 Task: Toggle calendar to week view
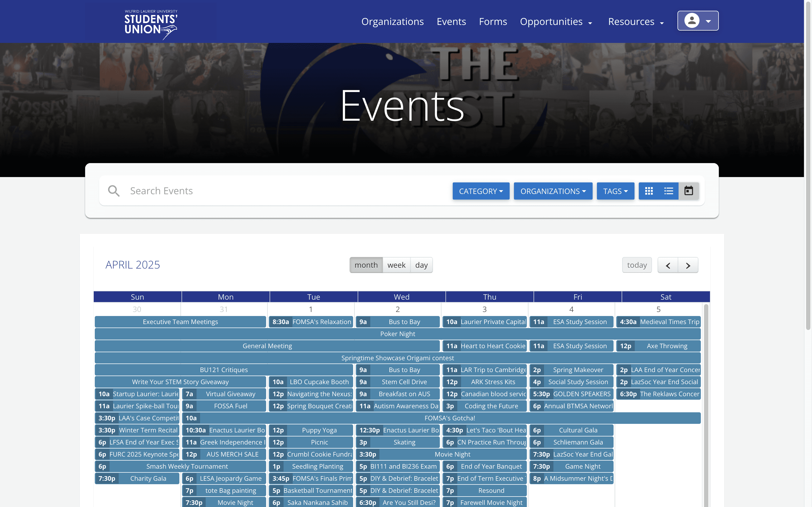(x=396, y=265)
